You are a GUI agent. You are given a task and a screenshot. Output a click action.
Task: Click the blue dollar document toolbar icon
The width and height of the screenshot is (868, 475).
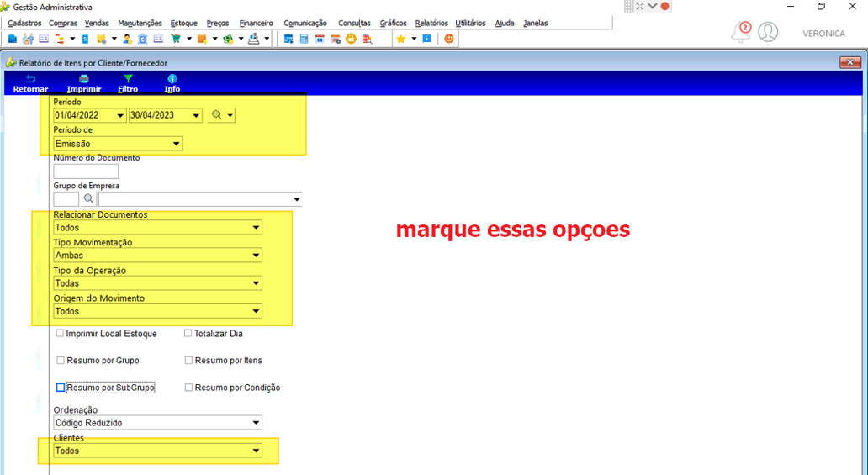pyautogui.click(x=85, y=39)
